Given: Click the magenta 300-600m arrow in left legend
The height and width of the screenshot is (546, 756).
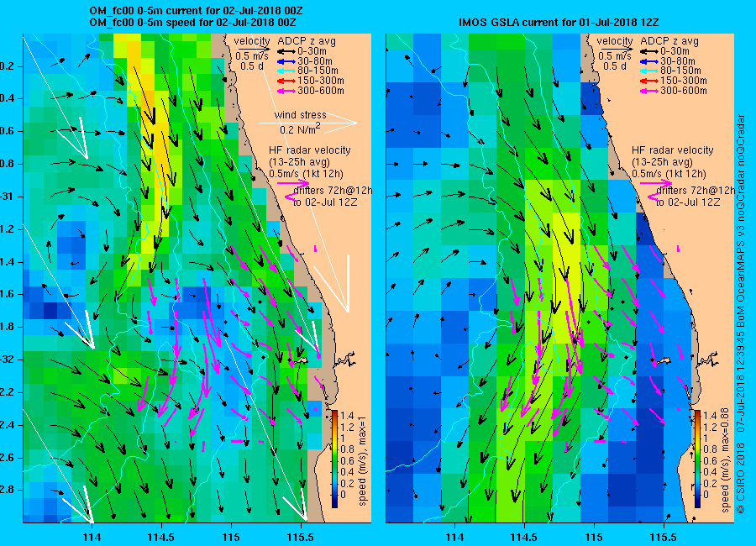Looking at the screenshot, I should pyautogui.click(x=287, y=91).
